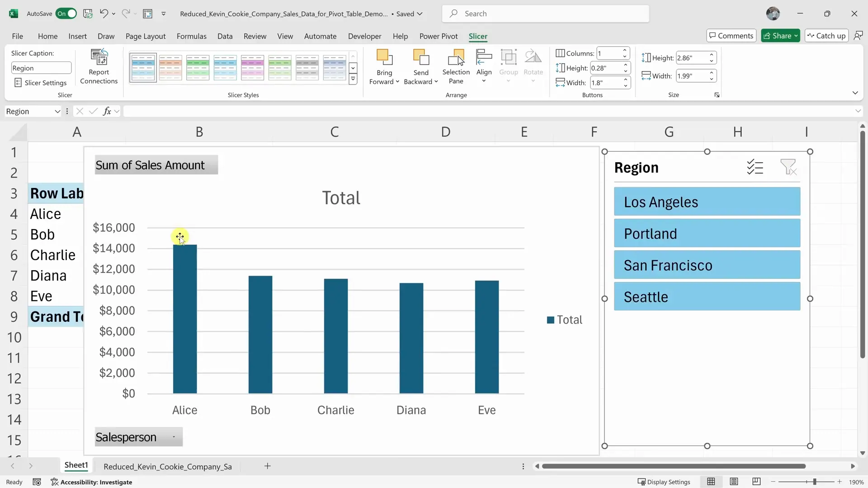The image size is (868, 488).
Task: Switch to the Data tab
Action: coord(225,36)
